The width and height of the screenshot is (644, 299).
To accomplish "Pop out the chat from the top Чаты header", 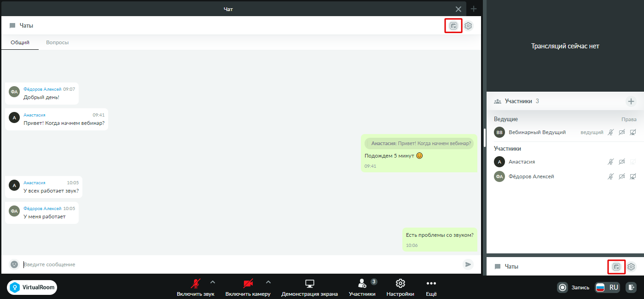I will (453, 26).
